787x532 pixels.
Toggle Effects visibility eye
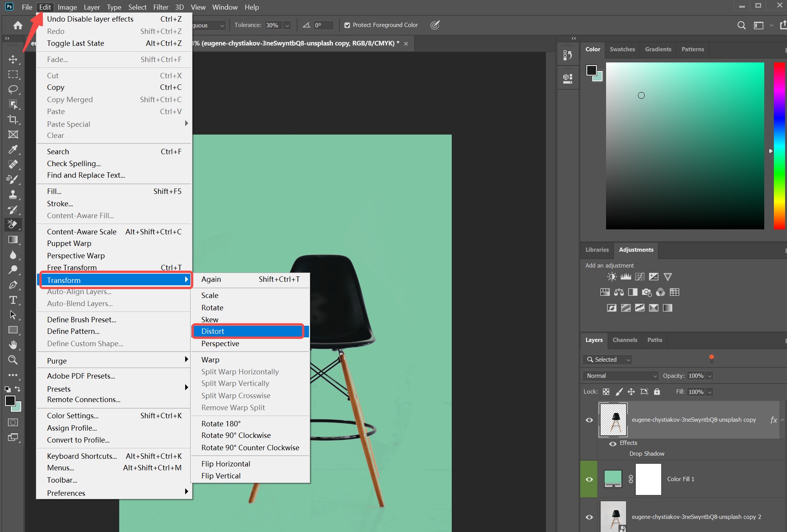[x=613, y=444]
